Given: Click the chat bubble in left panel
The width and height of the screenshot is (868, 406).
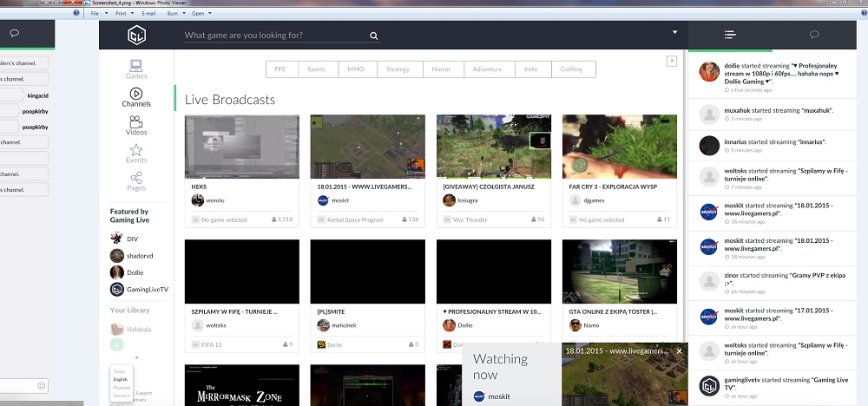Looking at the screenshot, I should [x=15, y=33].
